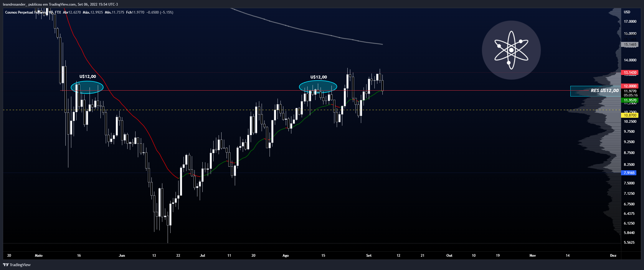This screenshot has width=644, height=270.
Task: Click the 5.5625 price scale value
Action: (x=629, y=243)
